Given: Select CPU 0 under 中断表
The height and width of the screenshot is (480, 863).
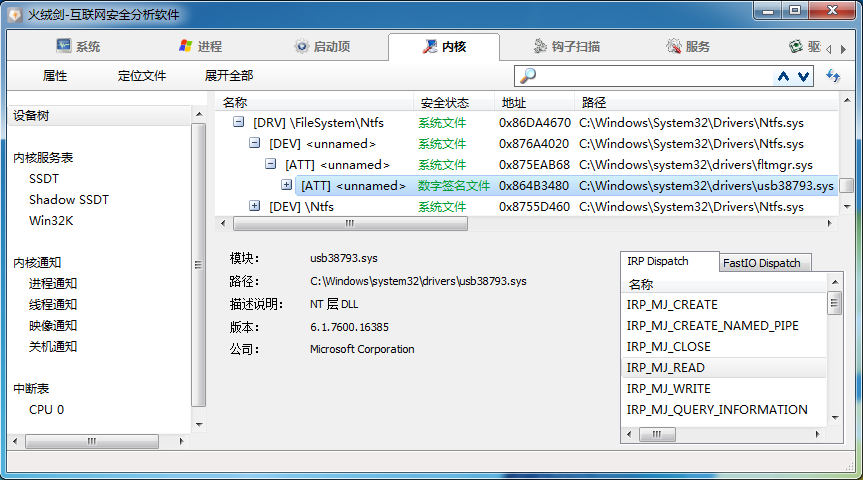Looking at the screenshot, I should [x=47, y=410].
